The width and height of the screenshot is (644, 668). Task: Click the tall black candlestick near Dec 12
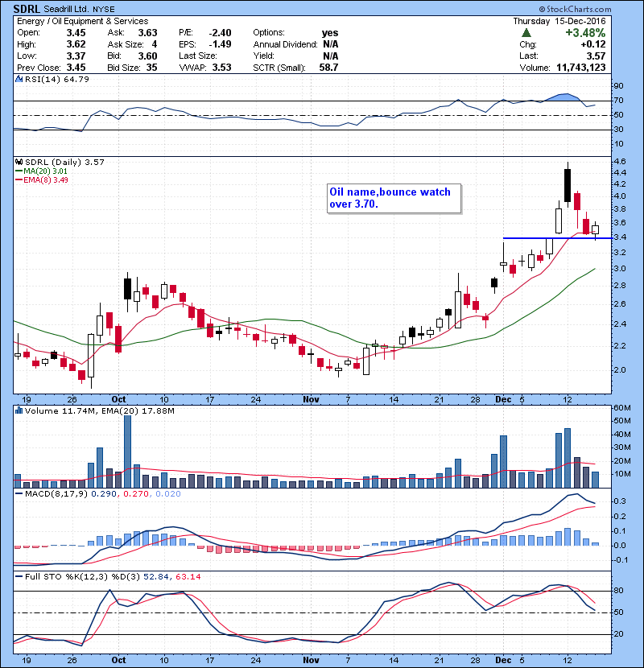point(568,185)
